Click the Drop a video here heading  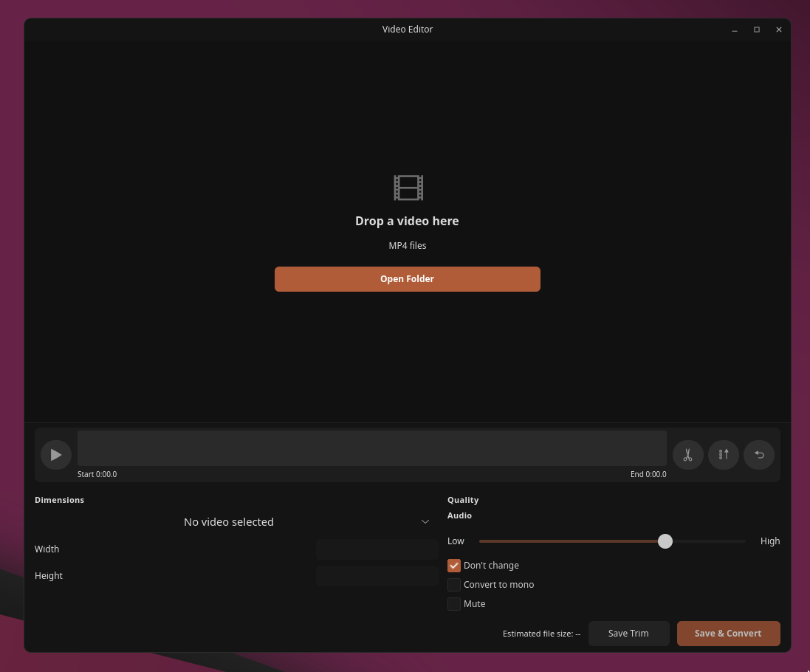[x=407, y=221]
